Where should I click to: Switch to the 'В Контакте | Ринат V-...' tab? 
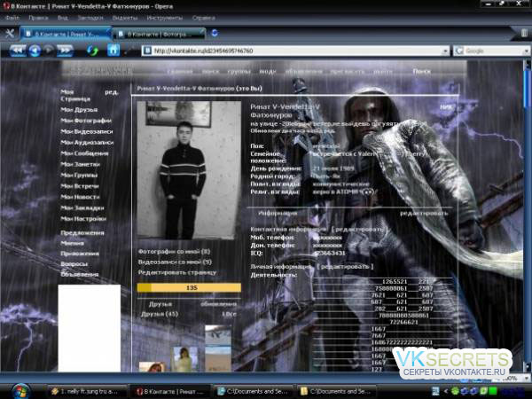tap(66, 34)
